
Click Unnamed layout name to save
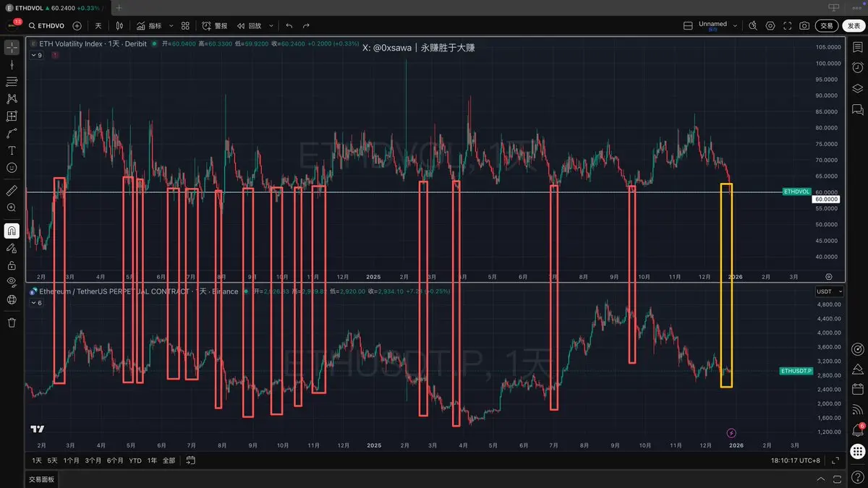point(712,25)
